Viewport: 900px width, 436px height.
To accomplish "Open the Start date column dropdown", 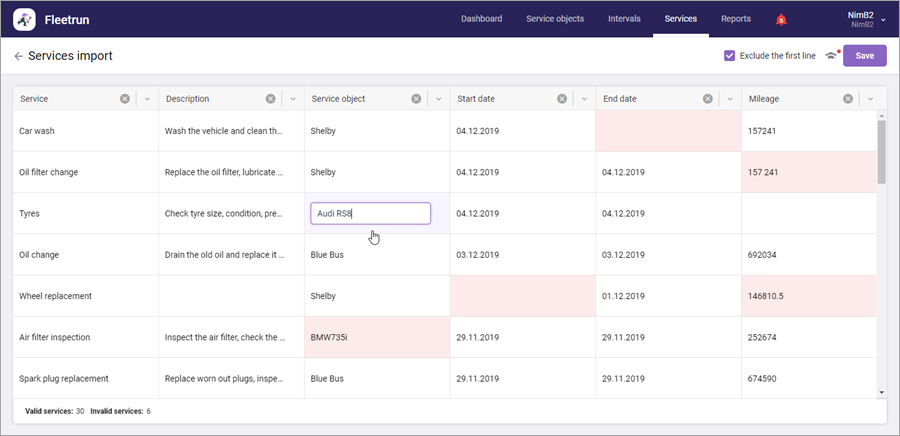I will pos(585,99).
